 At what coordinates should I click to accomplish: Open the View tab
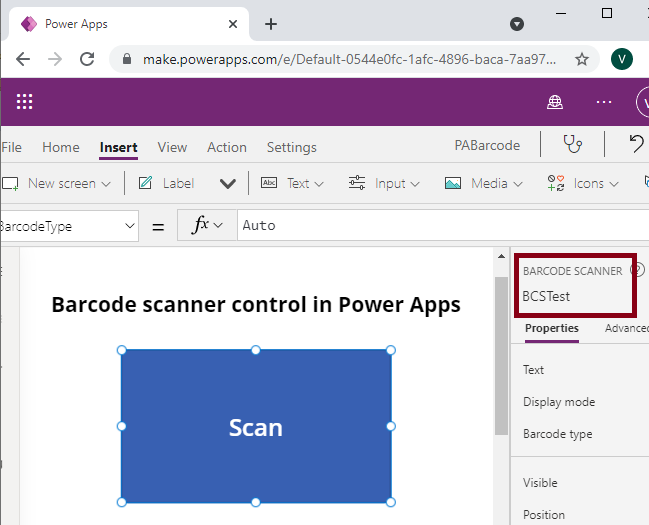pos(172,147)
